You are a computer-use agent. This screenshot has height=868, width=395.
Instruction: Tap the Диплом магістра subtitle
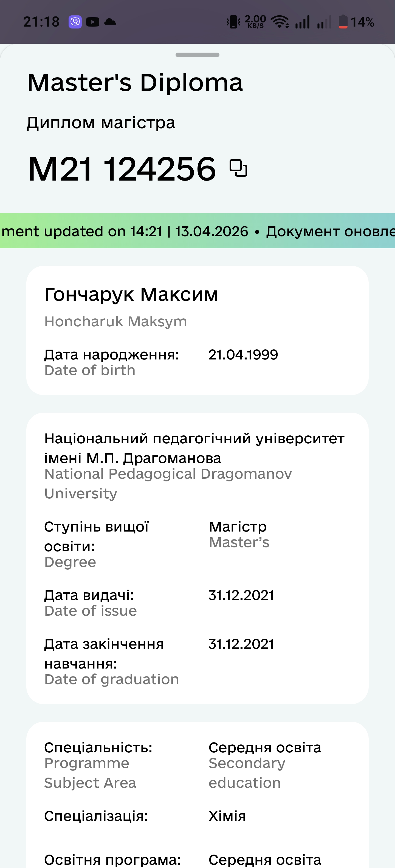(x=101, y=123)
